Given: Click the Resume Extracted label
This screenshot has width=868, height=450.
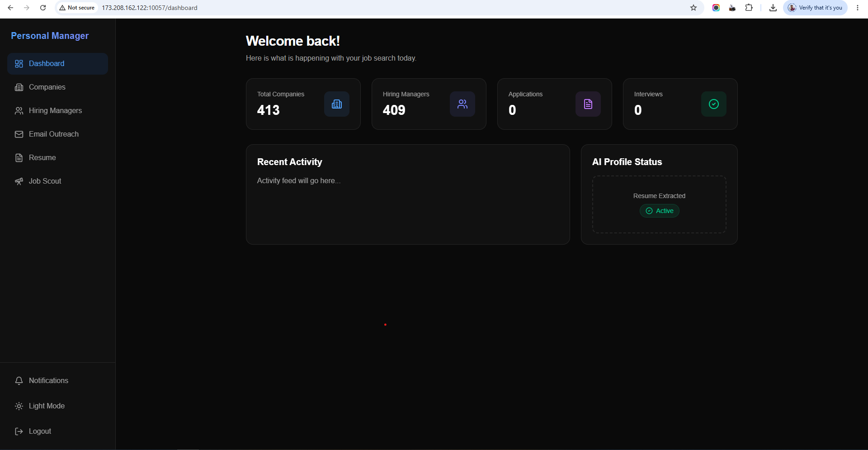Looking at the screenshot, I should click(x=659, y=196).
